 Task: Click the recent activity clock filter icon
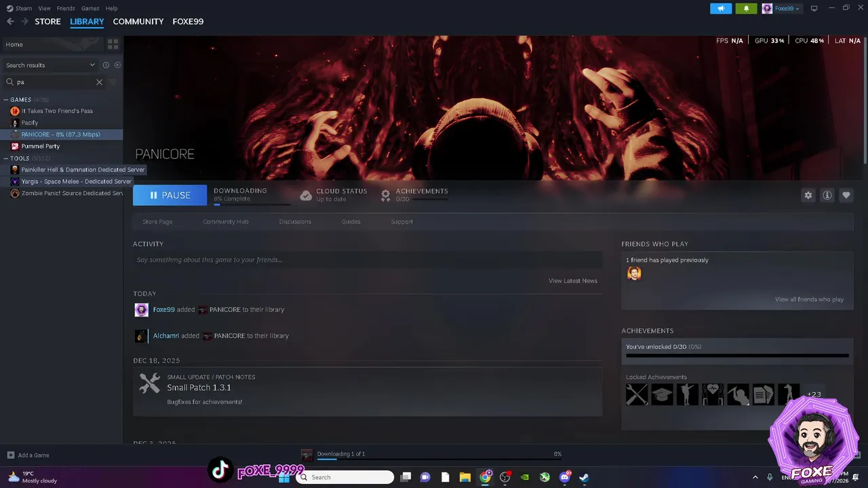pos(106,65)
